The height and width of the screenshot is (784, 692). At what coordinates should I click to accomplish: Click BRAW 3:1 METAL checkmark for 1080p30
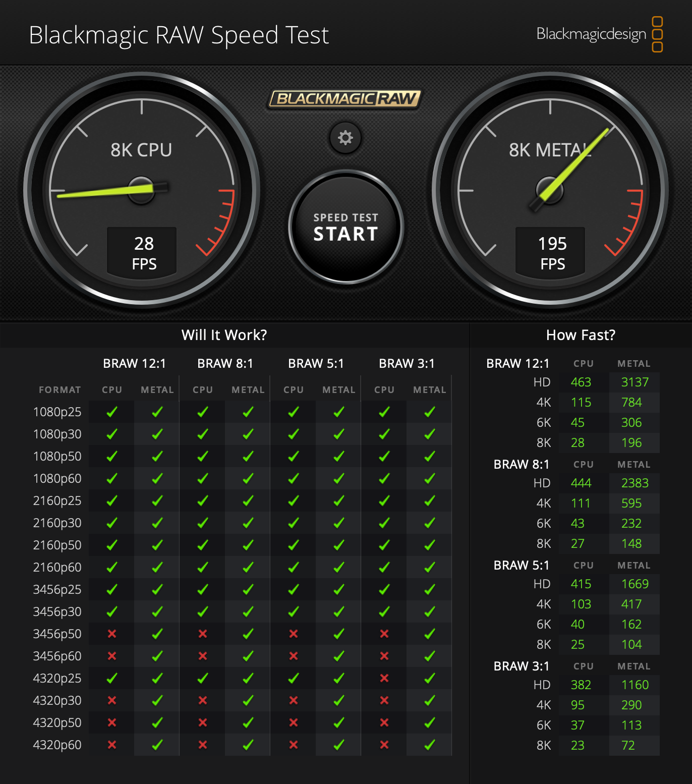[x=430, y=434]
